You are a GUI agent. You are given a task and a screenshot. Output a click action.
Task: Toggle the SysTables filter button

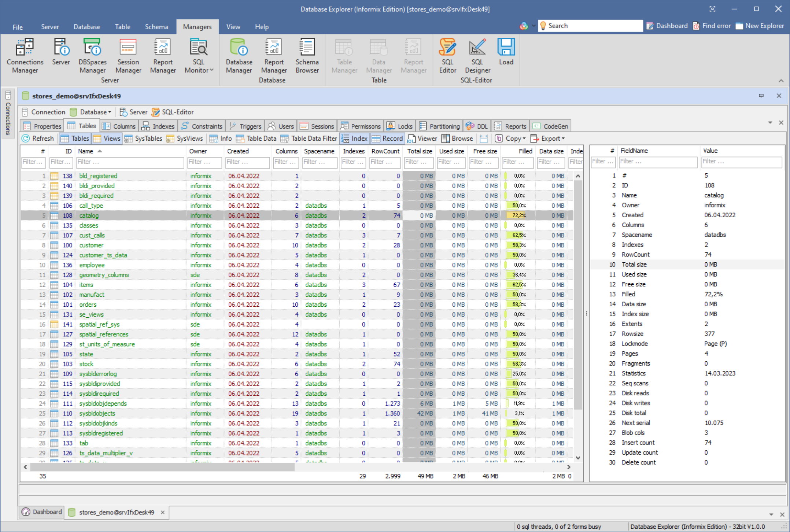tap(143, 138)
